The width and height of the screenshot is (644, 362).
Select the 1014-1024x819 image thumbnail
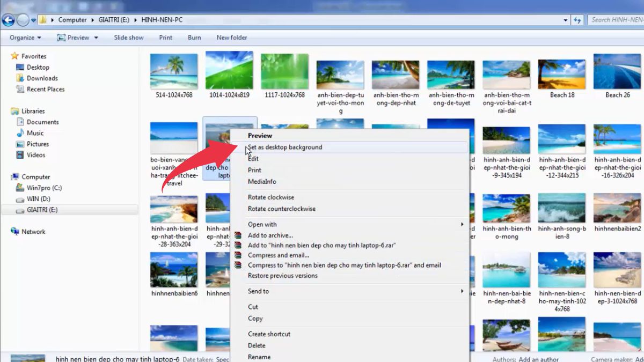pyautogui.click(x=229, y=70)
